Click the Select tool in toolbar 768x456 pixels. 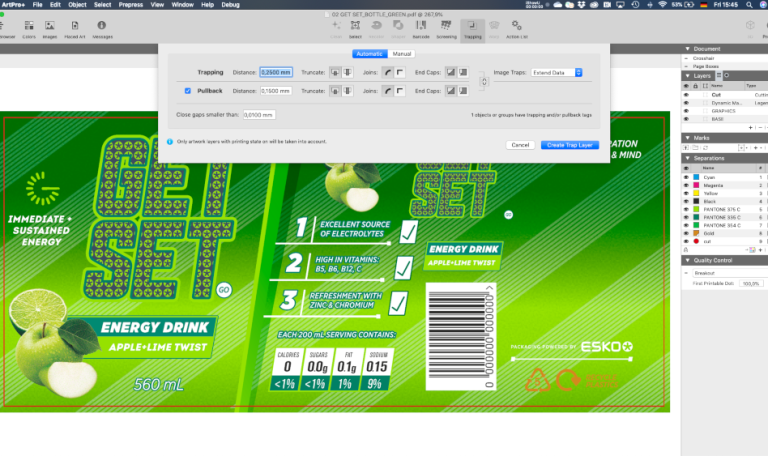pos(355,29)
